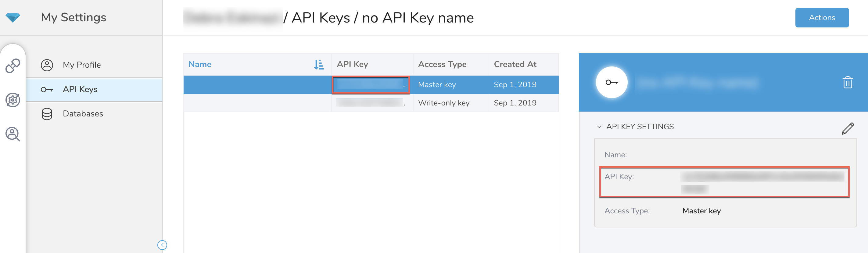Click the trash icon to delete key
The image size is (868, 253).
(848, 83)
